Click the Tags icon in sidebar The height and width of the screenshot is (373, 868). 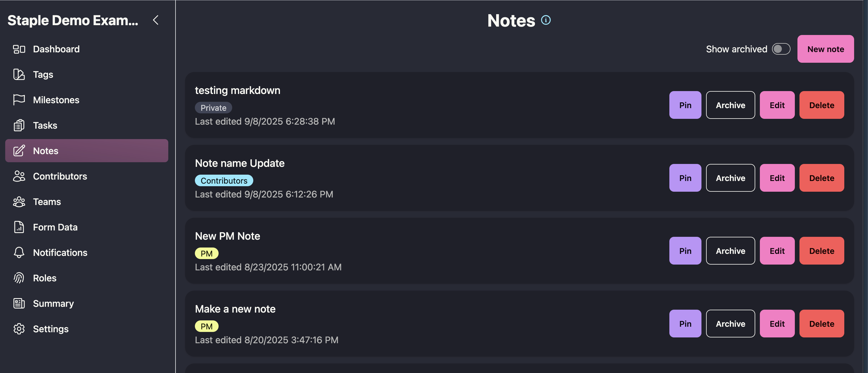click(19, 75)
